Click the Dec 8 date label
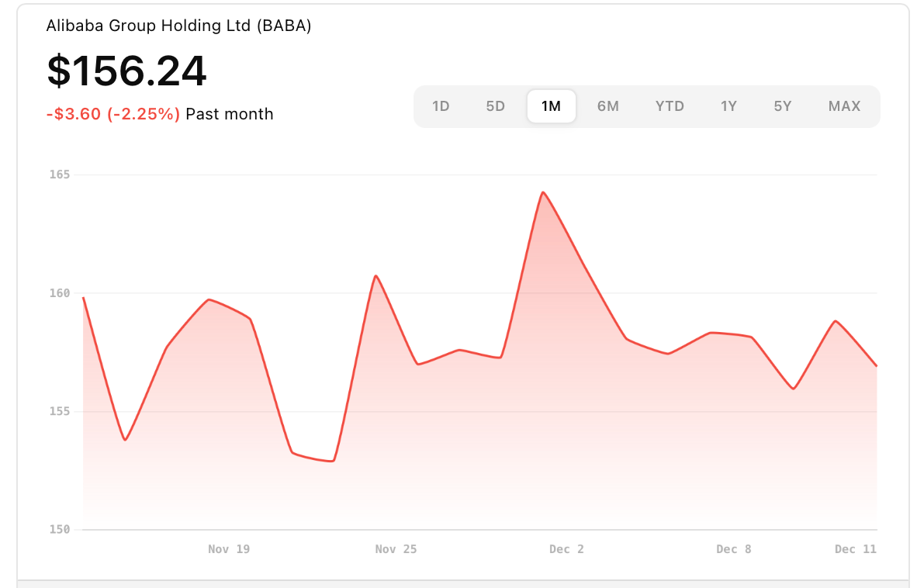Viewport: 917px width, 588px height. click(x=733, y=549)
